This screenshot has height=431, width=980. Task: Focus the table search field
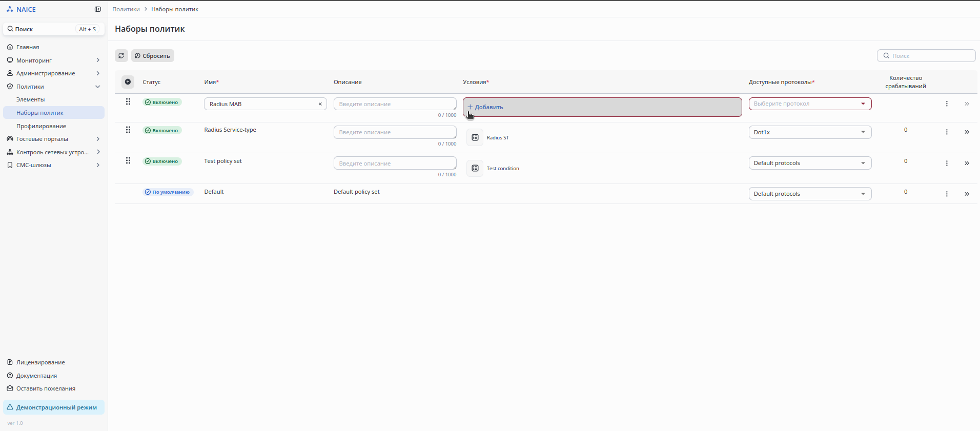point(926,56)
